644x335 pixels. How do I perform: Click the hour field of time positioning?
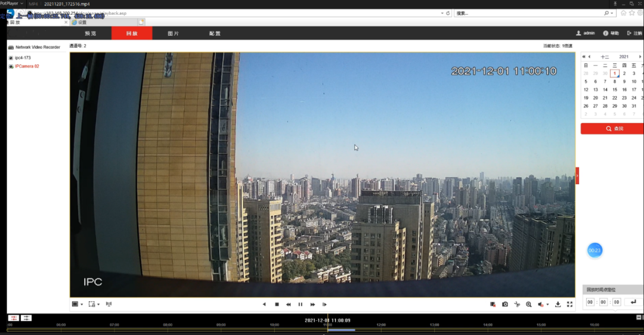[x=590, y=302]
